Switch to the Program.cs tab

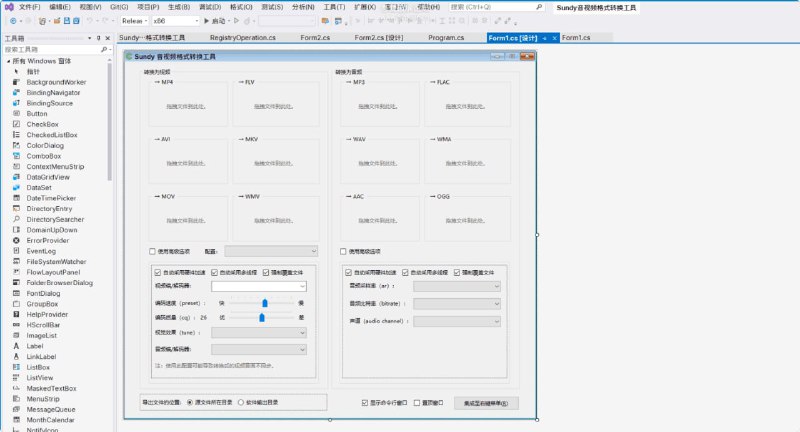tap(445, 38)
